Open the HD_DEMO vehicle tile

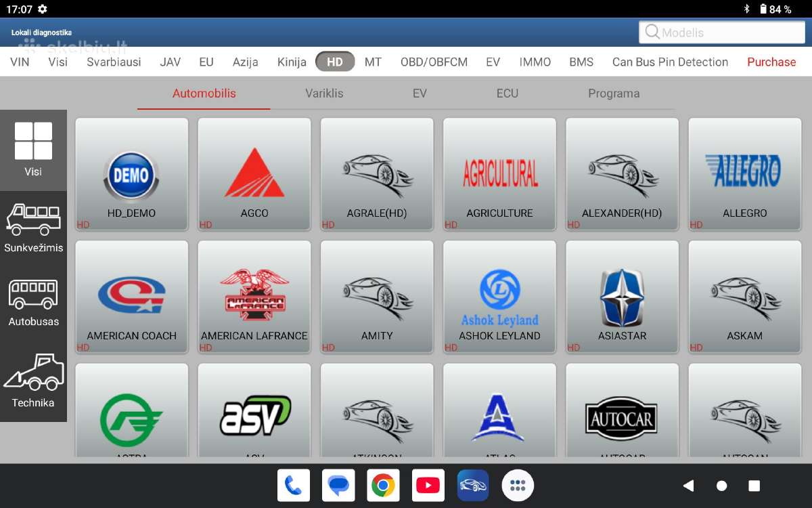[x=131, y=174]
